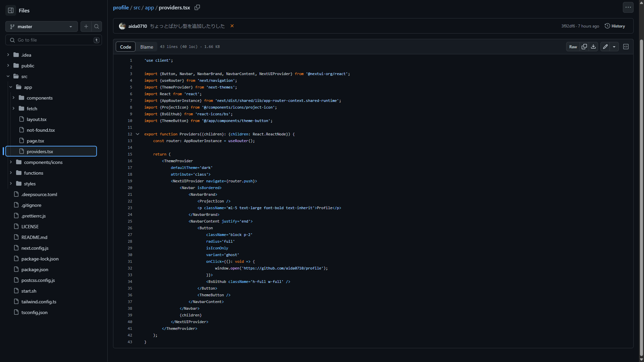This screenshot has height=362, width=644.
Task: Go to the profile repository breadcrumb
Action: [121, 7]
